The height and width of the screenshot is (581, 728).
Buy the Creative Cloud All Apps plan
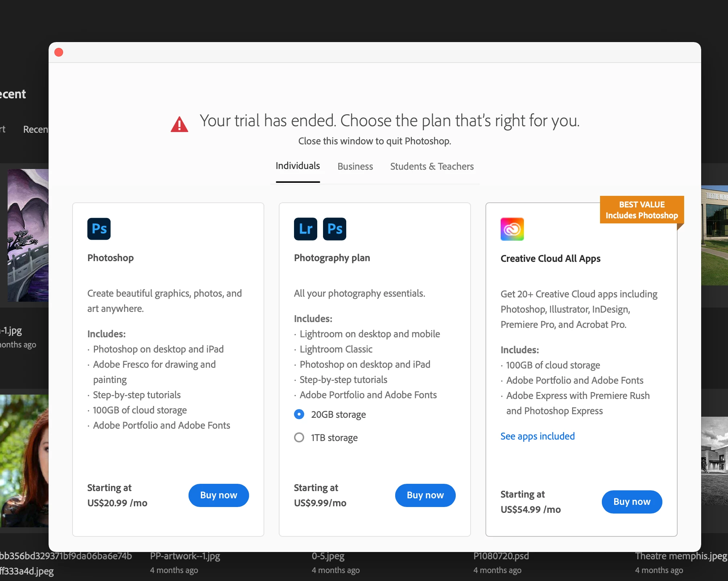point(632,502)
